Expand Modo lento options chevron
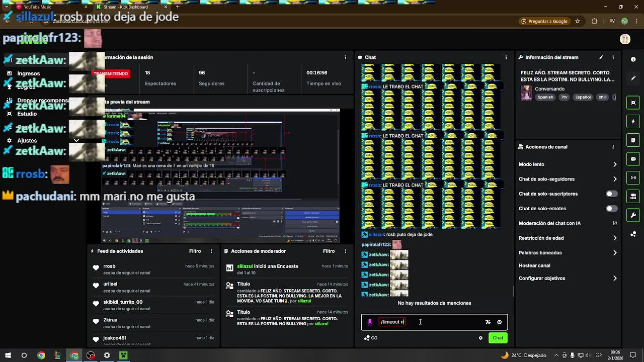The image size is (644, 362). pyautogui.click(x=615, y=164)
